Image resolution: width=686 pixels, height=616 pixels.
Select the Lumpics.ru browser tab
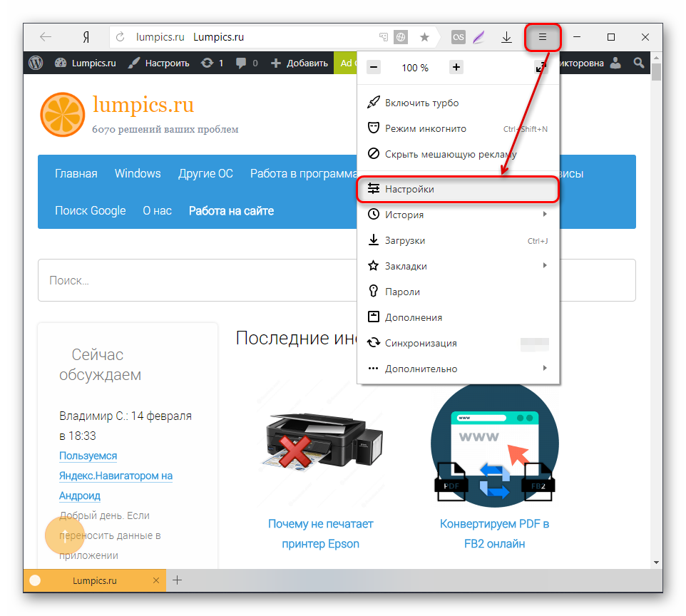pyautogui.click(x=95, y=580)
